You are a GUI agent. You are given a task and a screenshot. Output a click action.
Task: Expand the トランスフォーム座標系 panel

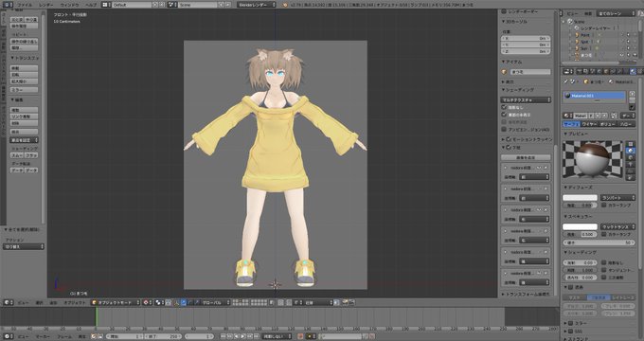pyautogui.click(x=527, y=295)
